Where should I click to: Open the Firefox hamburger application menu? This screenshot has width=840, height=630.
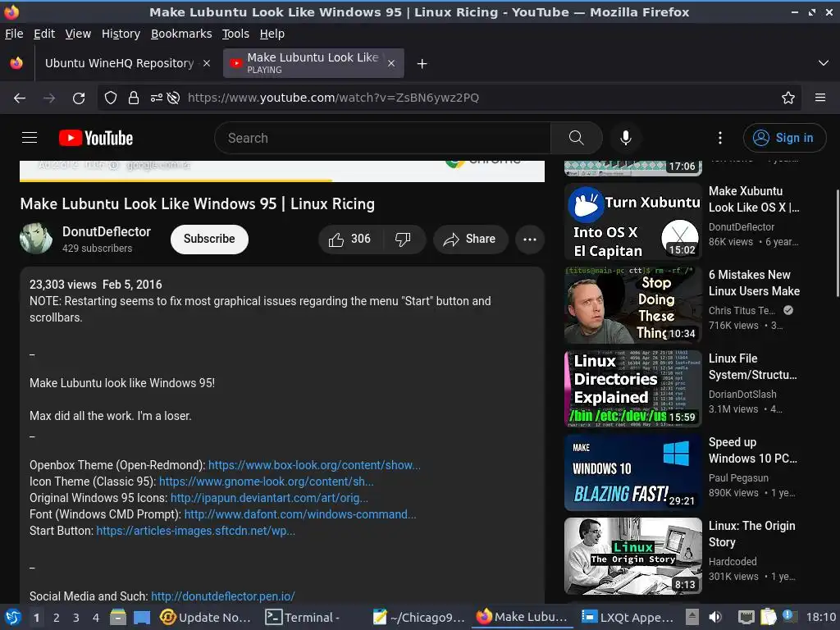(819, 98)
